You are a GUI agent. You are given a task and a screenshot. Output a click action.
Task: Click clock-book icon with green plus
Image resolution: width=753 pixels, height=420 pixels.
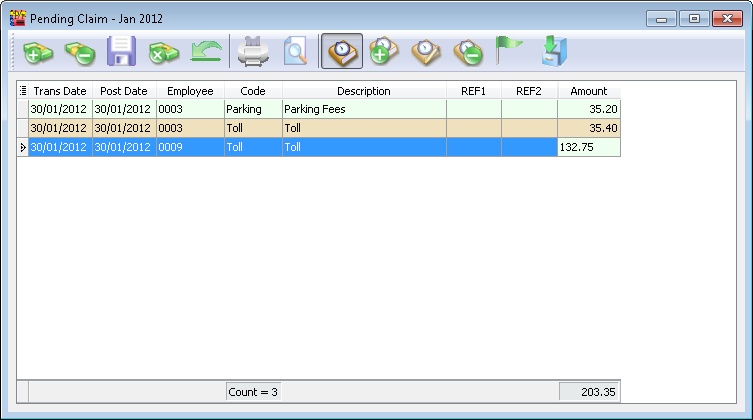click(x=384, y=51)
